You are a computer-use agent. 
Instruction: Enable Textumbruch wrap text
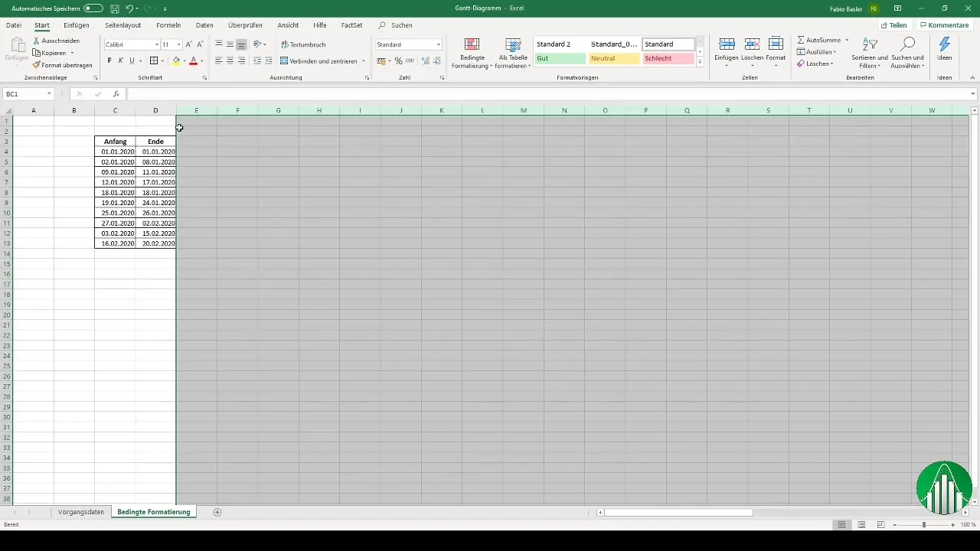tap(303, 44)
